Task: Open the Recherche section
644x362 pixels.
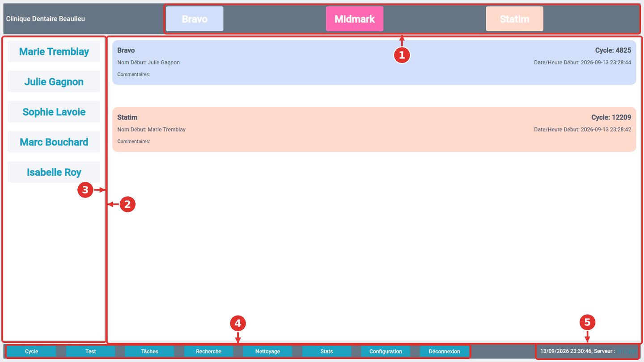Action: point(208,351)
